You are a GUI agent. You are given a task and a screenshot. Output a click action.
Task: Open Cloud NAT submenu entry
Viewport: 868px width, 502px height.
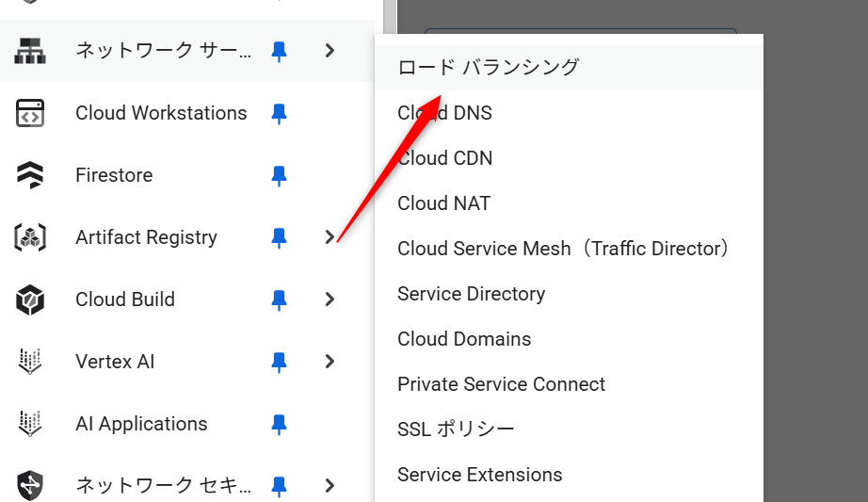pos(569,203)
